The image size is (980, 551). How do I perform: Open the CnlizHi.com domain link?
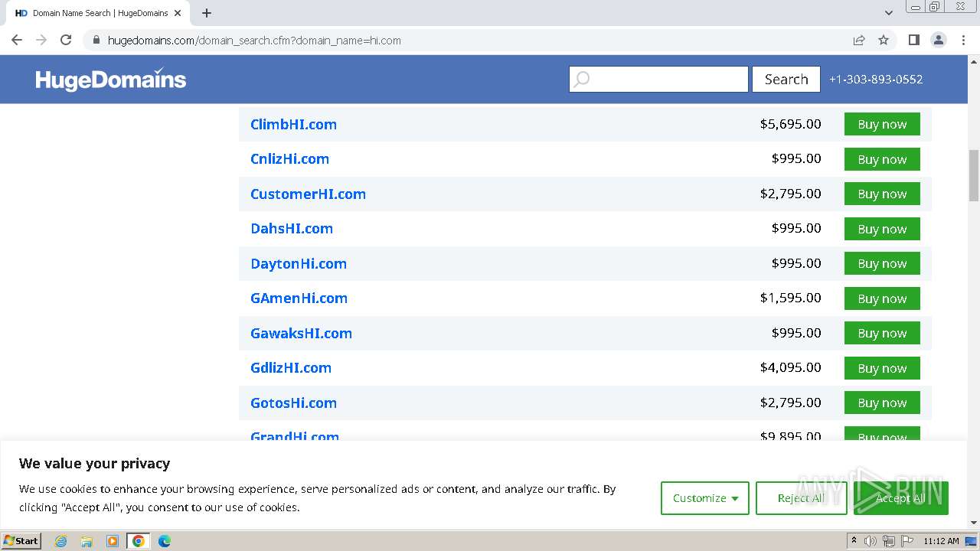[x=289, y=158]
